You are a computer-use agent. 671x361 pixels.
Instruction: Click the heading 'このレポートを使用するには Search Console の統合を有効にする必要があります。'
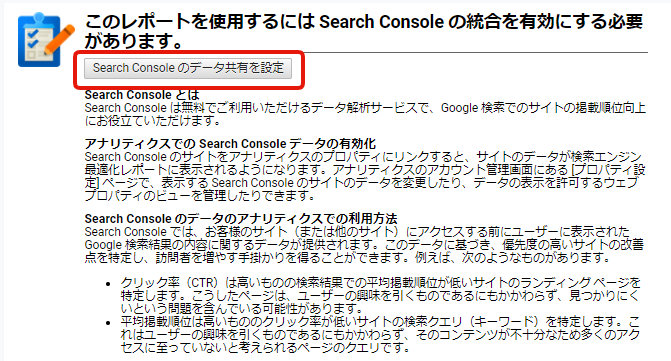click(364, 31)
